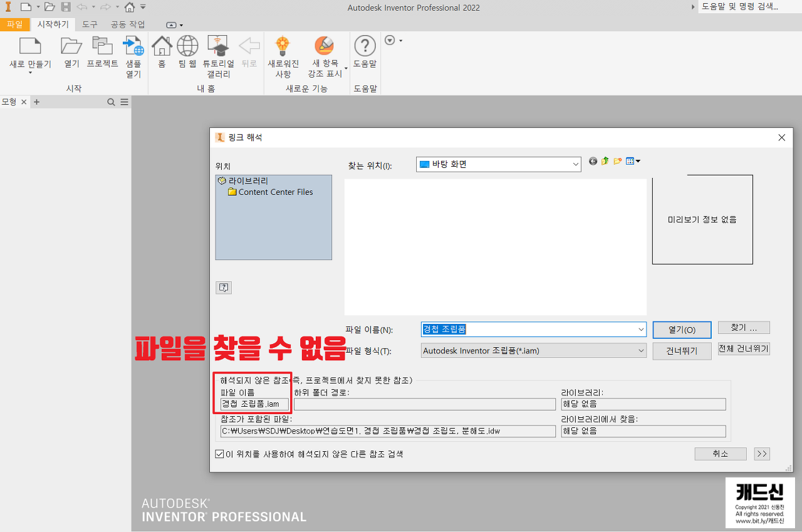This screenshot has height=532, width=802.
Task: Click the 라이브러리 해당 없음 field
Action: pos(643,404)
